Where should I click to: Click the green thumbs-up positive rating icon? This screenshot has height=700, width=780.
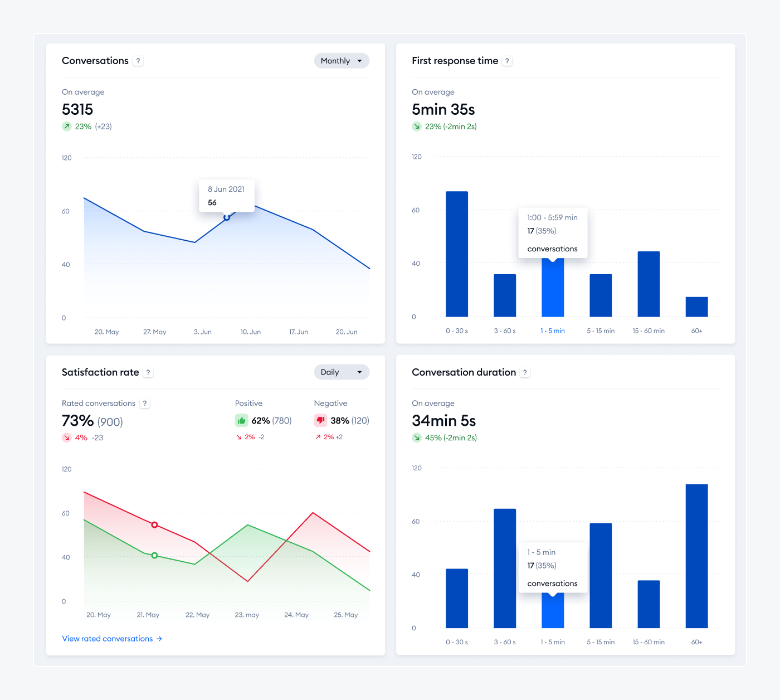coord(241,420)
